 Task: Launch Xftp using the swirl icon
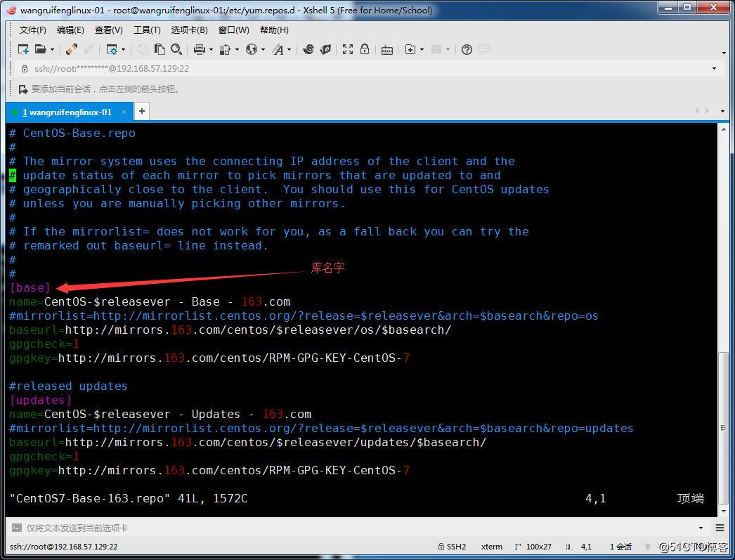(308, 49)
